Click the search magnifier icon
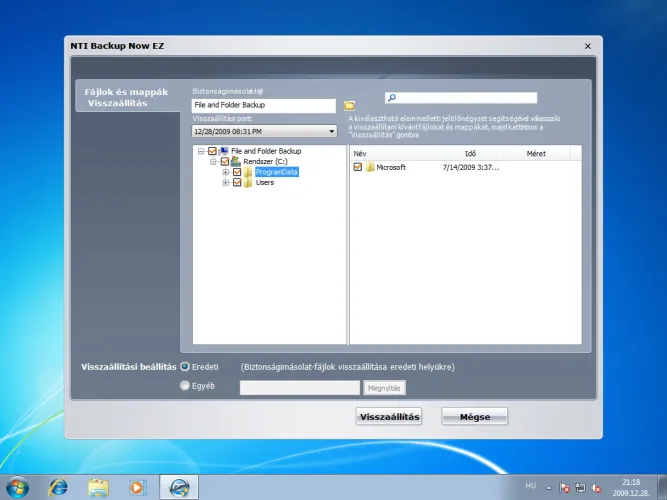Image resolution: width=667 pixels, height=500 pixels. [x=392, y=98]
